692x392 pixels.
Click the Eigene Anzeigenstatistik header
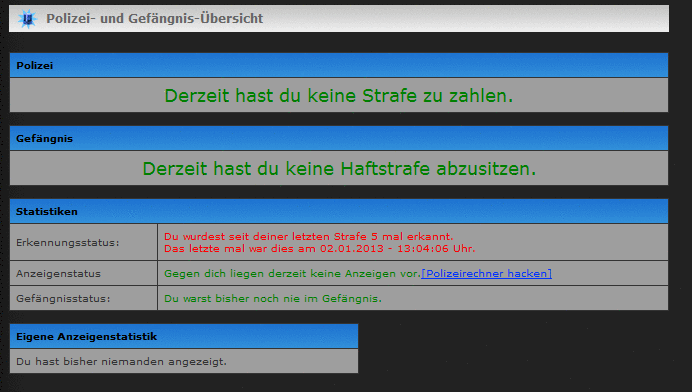[184, 336]
